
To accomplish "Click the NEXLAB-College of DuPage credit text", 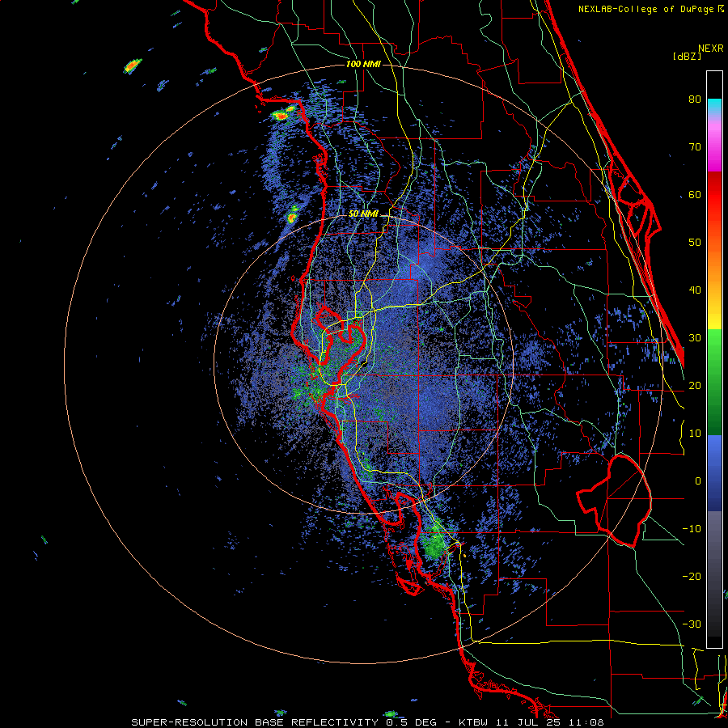I will [647, 9].
